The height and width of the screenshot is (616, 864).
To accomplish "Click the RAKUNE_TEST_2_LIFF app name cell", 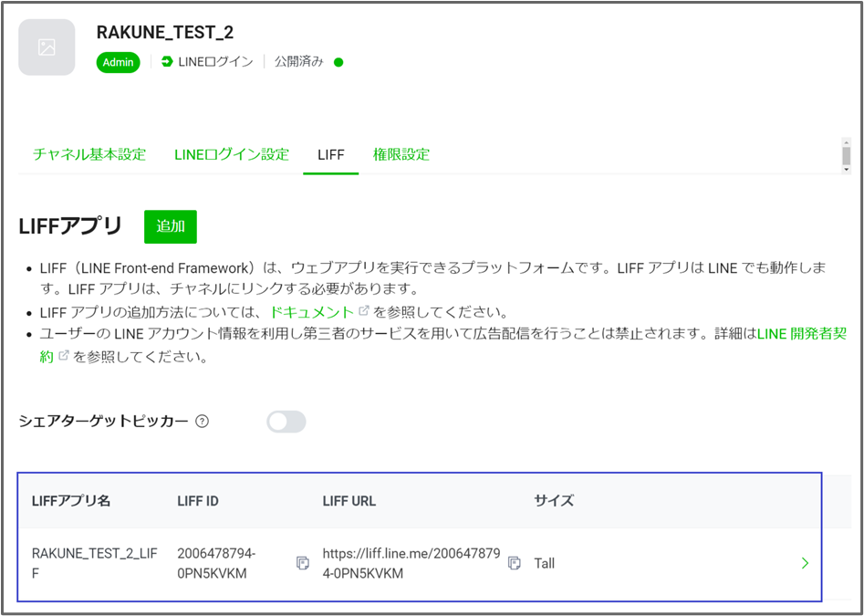I will tap(94, 563).
